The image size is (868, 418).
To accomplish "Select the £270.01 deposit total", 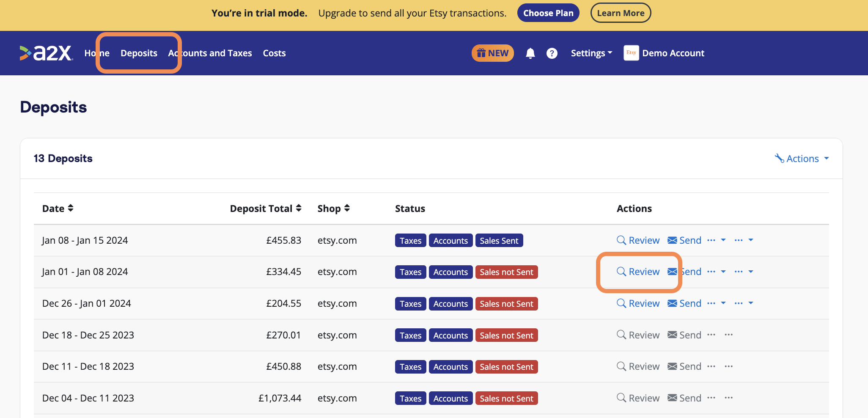I will 283,335.
